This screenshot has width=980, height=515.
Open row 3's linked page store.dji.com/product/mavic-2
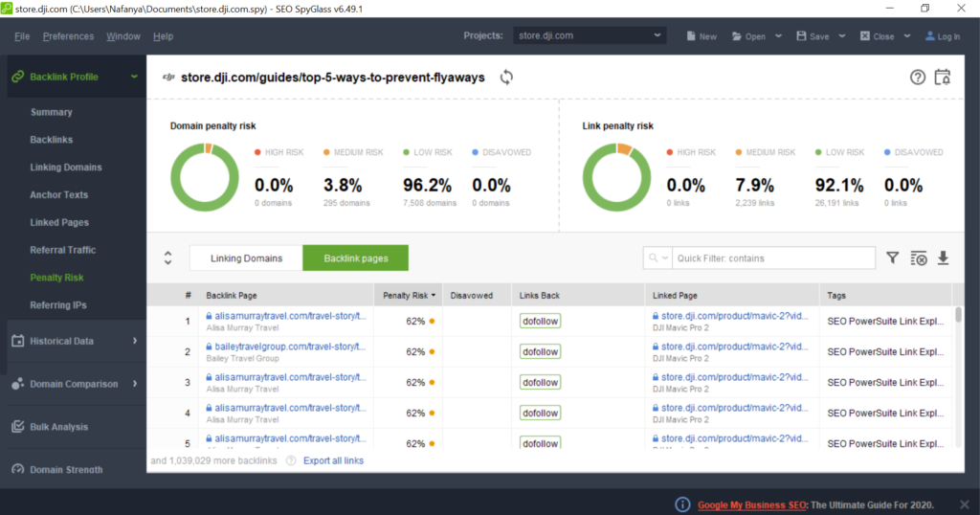pyautogui.click(x=734, y=377)
